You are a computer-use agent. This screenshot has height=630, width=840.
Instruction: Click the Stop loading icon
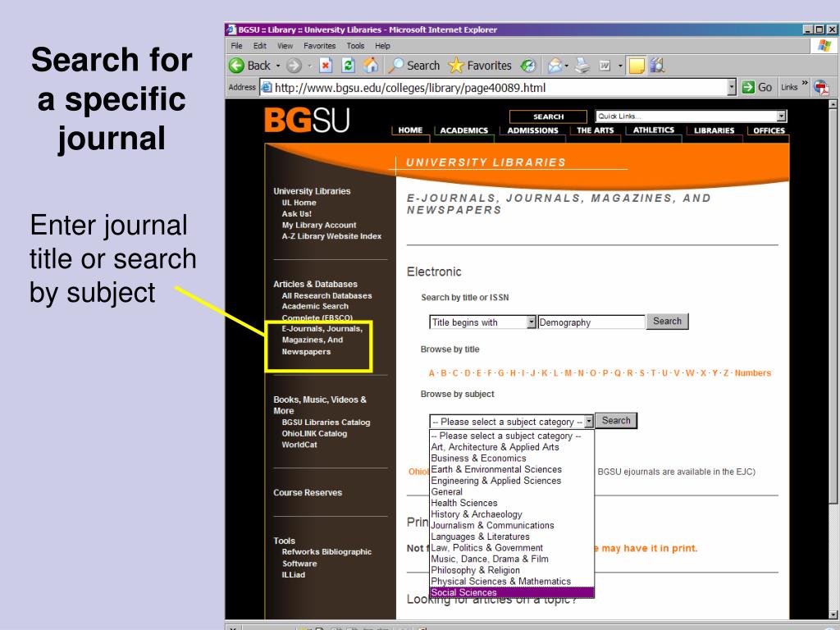325,66
